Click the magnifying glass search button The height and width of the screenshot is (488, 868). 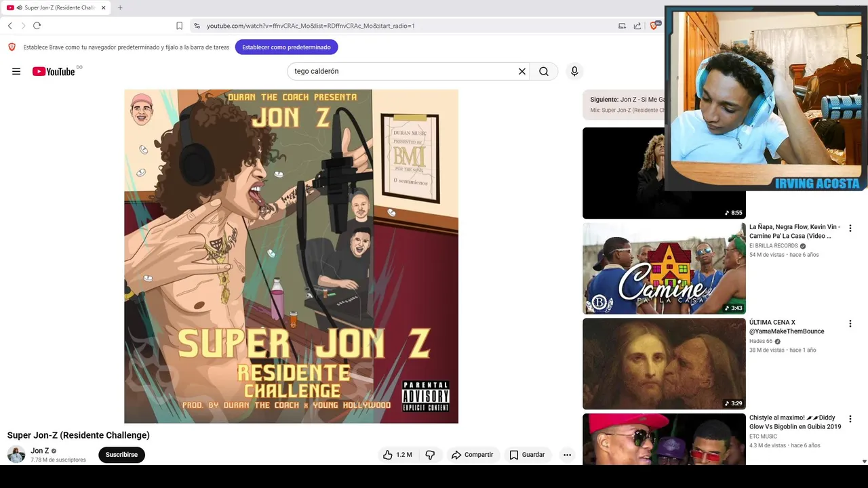544,71
